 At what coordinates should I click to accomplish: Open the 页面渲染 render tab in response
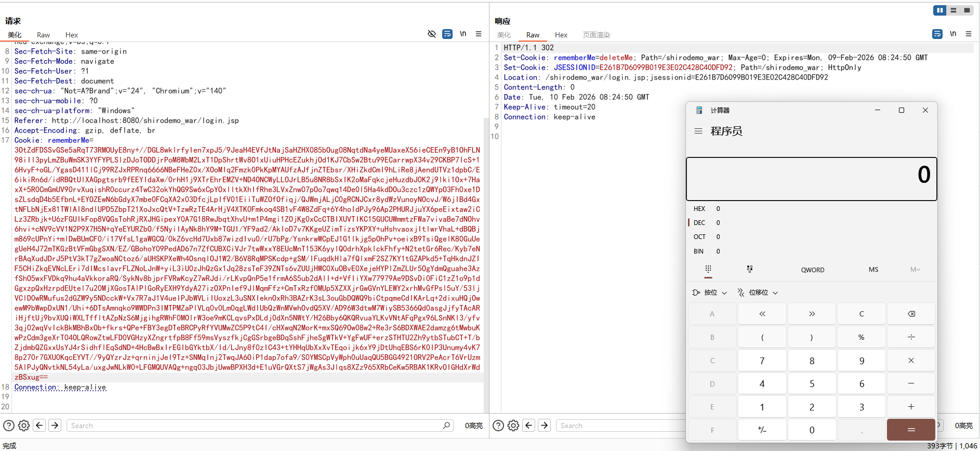[596, 35]
